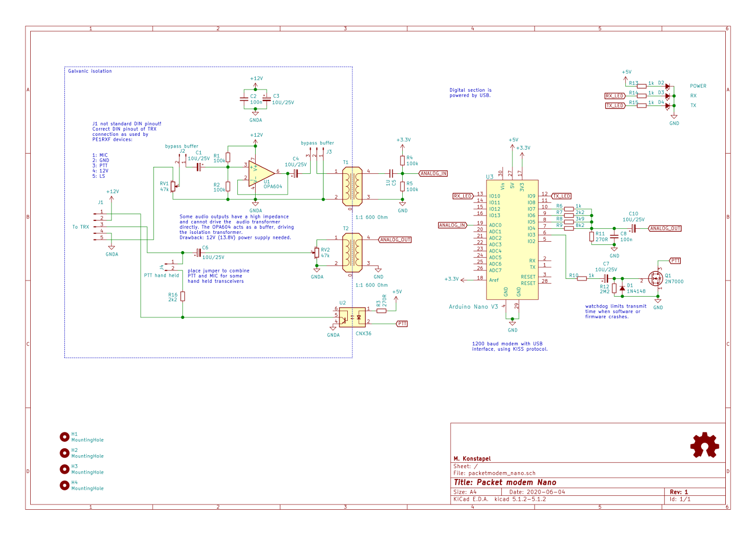Click the D1 1N4148 diode symbol
This screenshot has height=535, width=756.
[622, 288]
